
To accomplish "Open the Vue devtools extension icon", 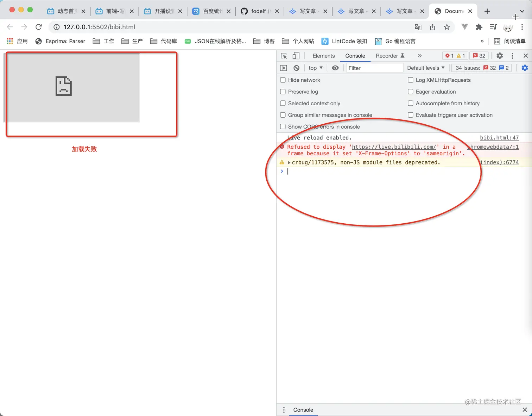I will point(465,27).
